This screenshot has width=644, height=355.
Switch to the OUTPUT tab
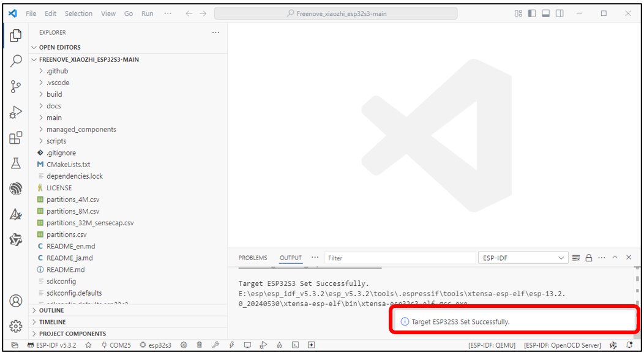click(x=291, y=258)
